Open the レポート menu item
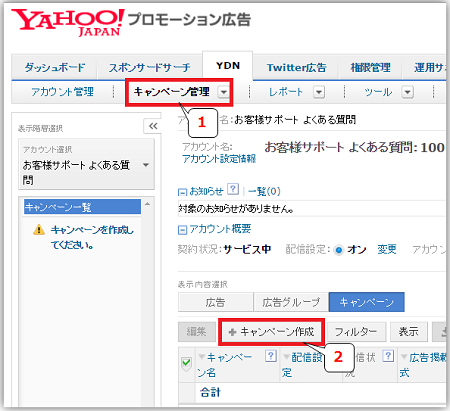Screen dimensions: 450x411 (x=286, y=92)
